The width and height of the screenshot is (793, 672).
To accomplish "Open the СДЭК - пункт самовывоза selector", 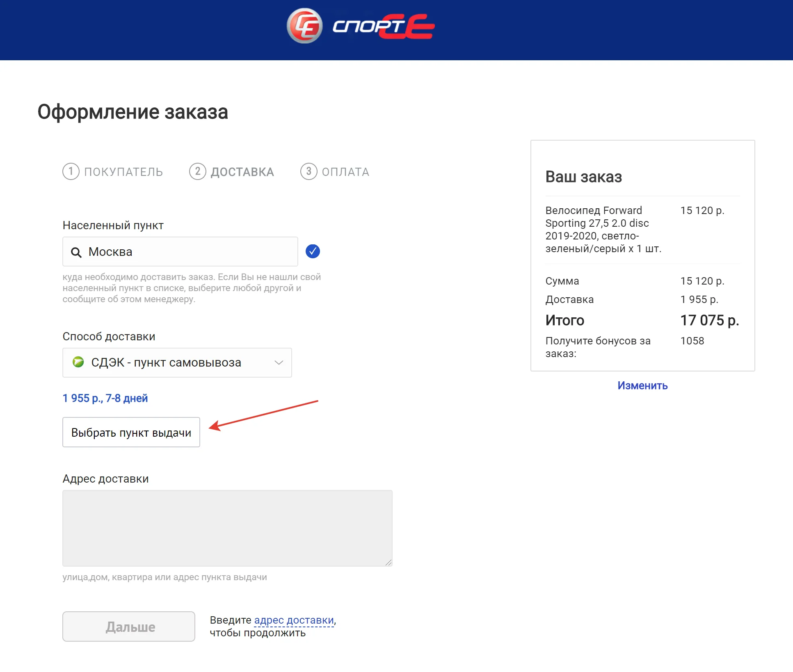I will [166, 362].
